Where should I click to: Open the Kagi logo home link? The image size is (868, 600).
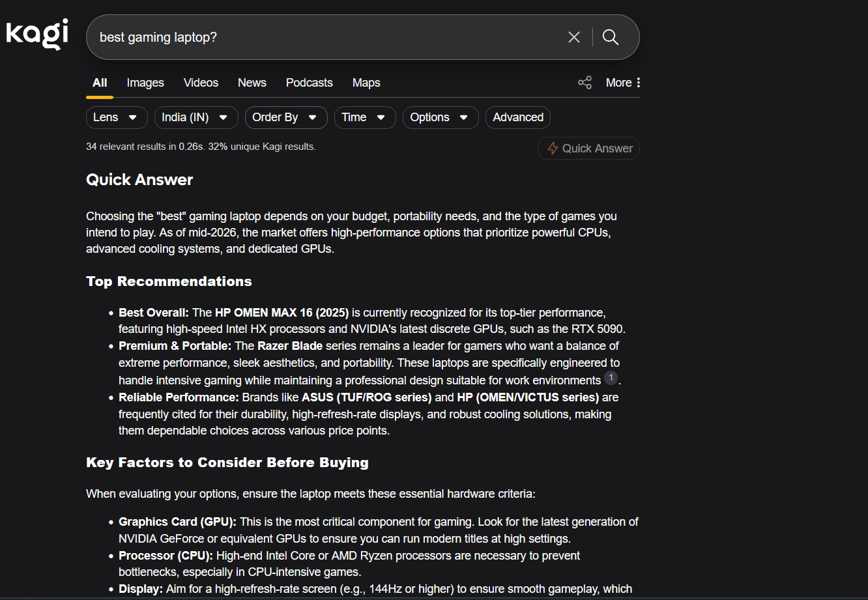(x=37, y=33)
